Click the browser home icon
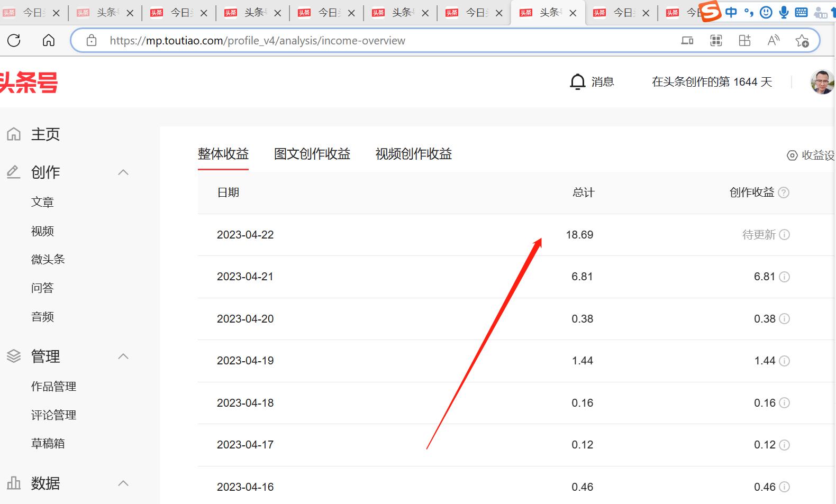The width and height of the screenshot is (836, 504). (x=49, y=40)
